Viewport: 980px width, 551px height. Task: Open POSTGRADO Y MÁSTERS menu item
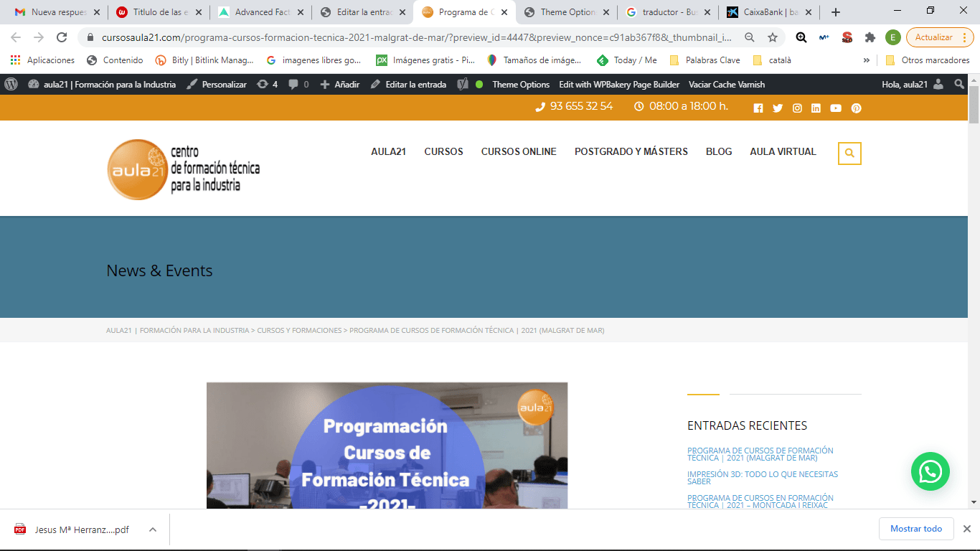point(631,152)
